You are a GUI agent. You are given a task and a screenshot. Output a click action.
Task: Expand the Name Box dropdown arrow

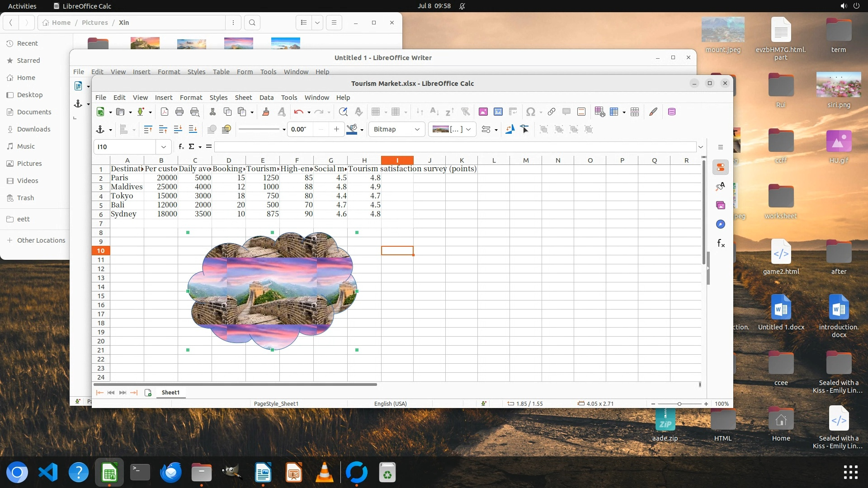pos(163,147)
